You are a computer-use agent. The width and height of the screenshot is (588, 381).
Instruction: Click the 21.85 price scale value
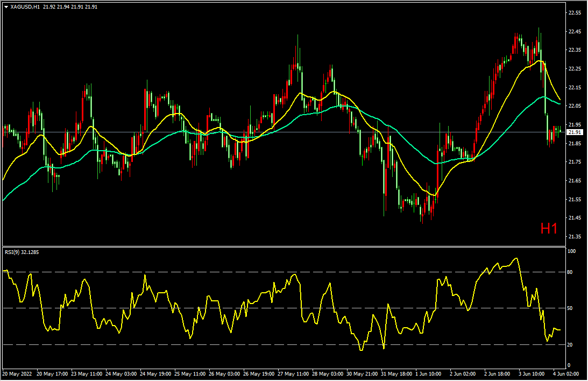click(x=575, y=143)
